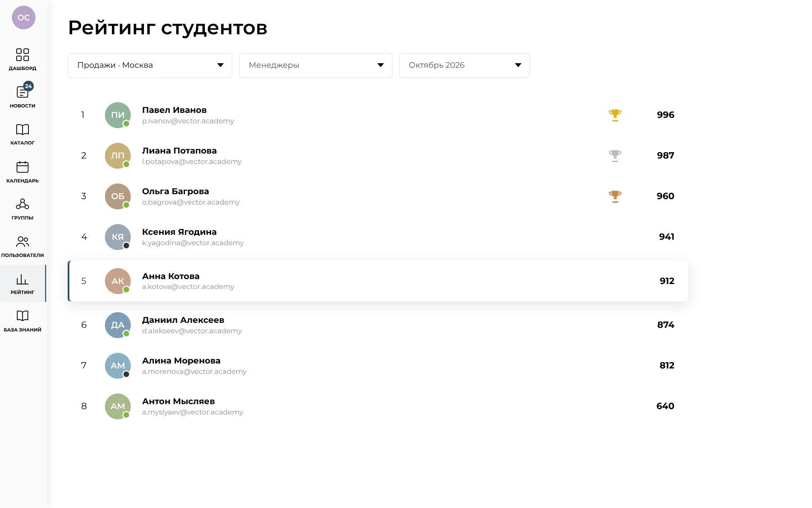Image resolution: width=812 pixels, height=508 pixels.
Task: Click the ЛП avatar of Лиана Потапова
Action: coord(118,156)
